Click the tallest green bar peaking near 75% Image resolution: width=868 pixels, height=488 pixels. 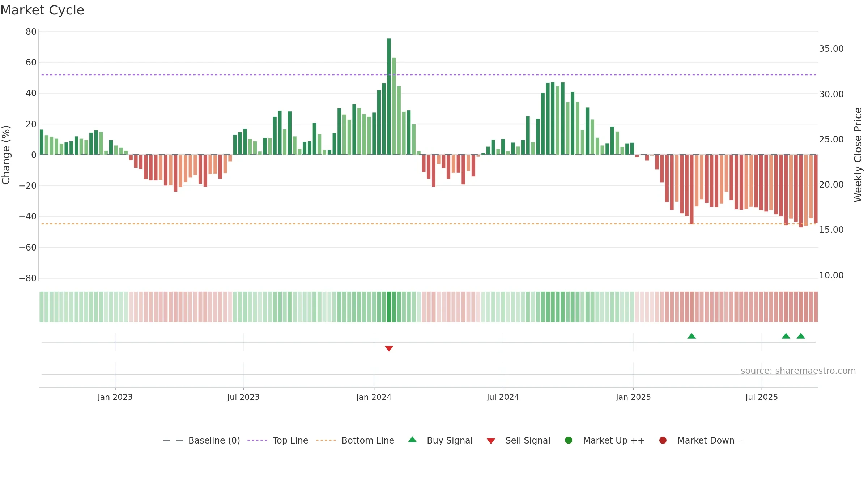tap(389, 97)
